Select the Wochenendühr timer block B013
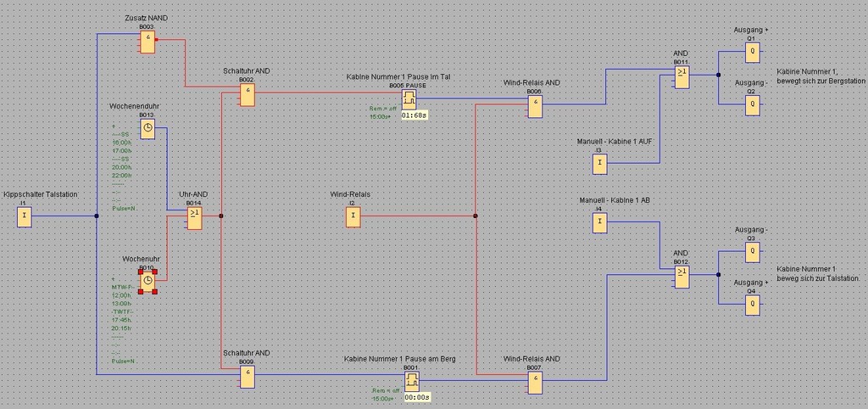 pos(147,129)
